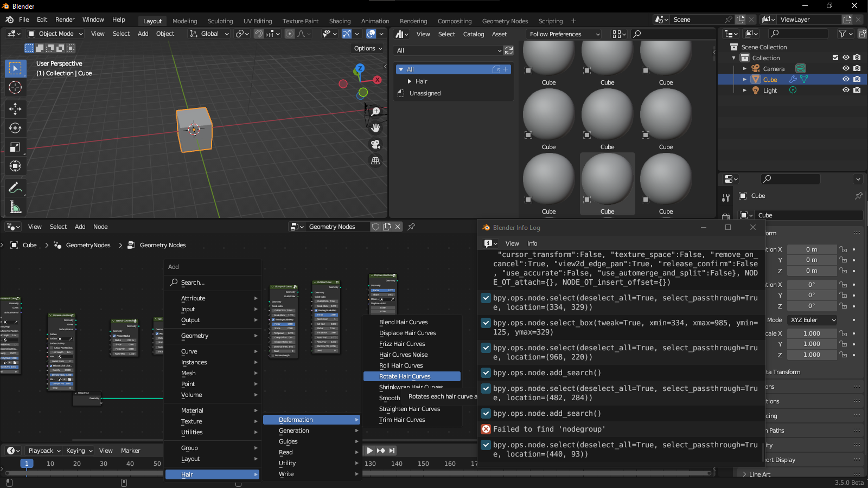The image size is (868, 488).
Task: Click the Rotation X value field
Action: [812, 285]
